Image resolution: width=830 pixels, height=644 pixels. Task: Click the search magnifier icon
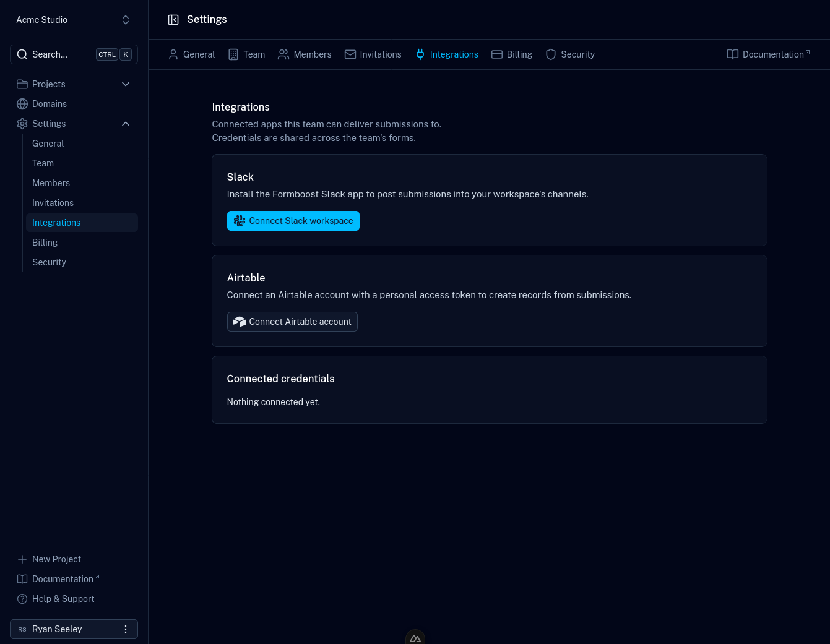22,54
